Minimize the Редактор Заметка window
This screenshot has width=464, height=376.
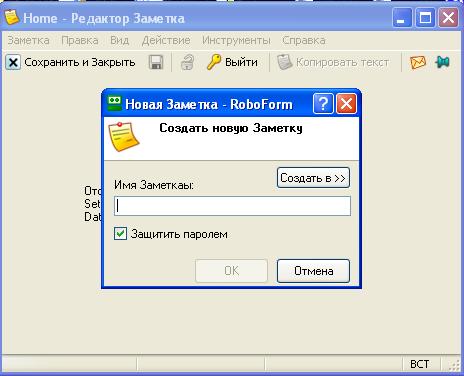tap(402, 18)
